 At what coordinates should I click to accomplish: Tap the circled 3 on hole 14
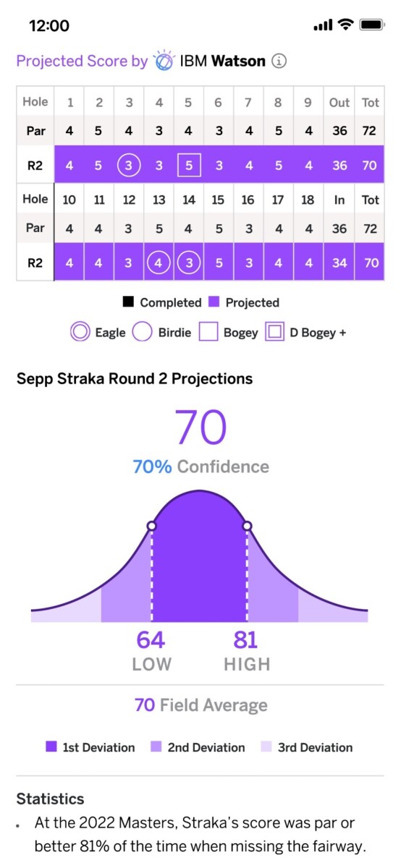click(188, 263)
